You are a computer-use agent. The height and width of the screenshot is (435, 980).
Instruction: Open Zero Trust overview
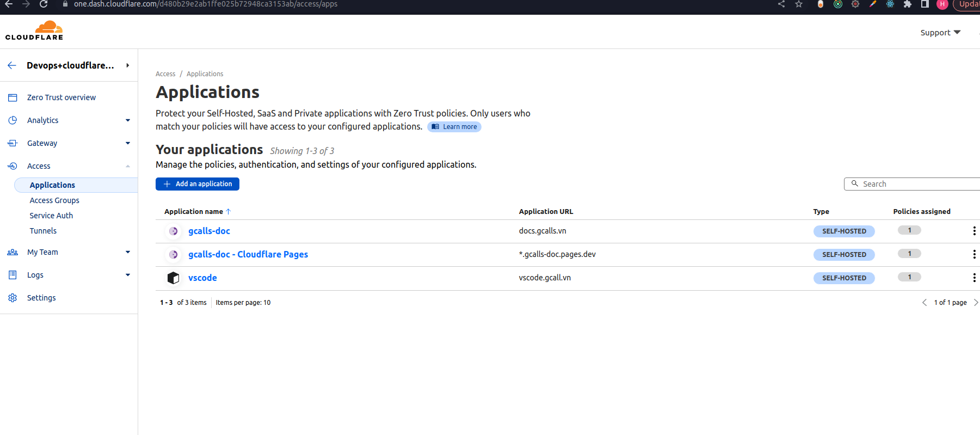coord(61,97)
